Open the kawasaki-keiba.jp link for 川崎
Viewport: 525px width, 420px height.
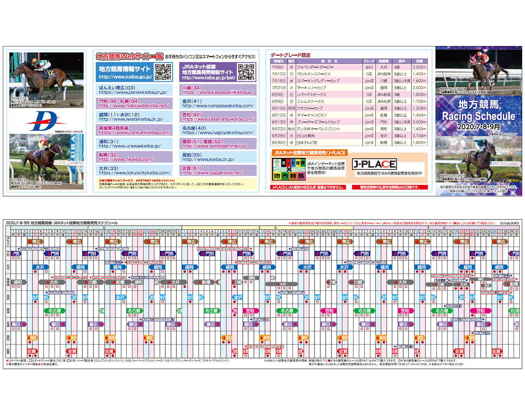(x=218, y=92)
